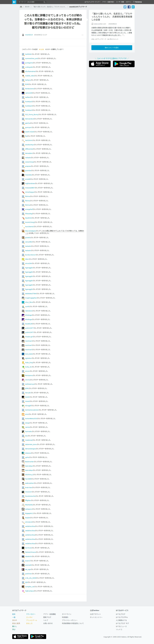Click the search magnifier icon
The image size is (154, 644).
click(44, 2)
